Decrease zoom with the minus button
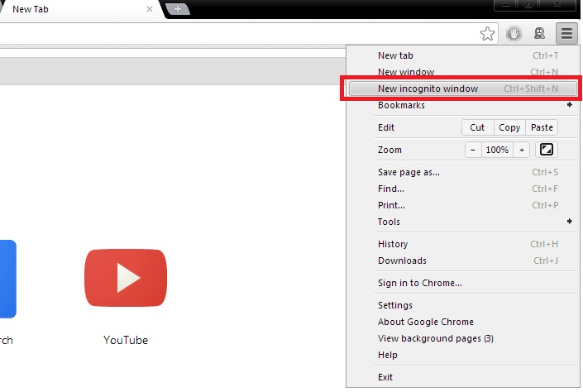The width and height of the screenshot is (583, 392). point(472,150)
